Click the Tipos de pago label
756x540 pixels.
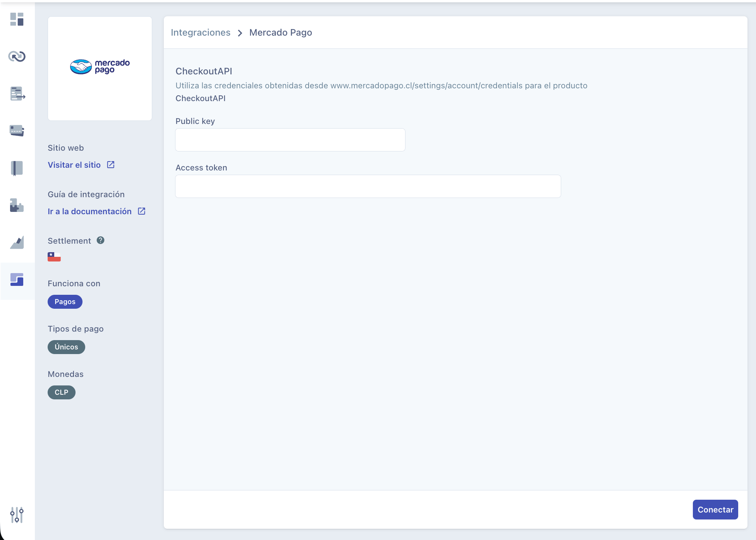(76, 329)
